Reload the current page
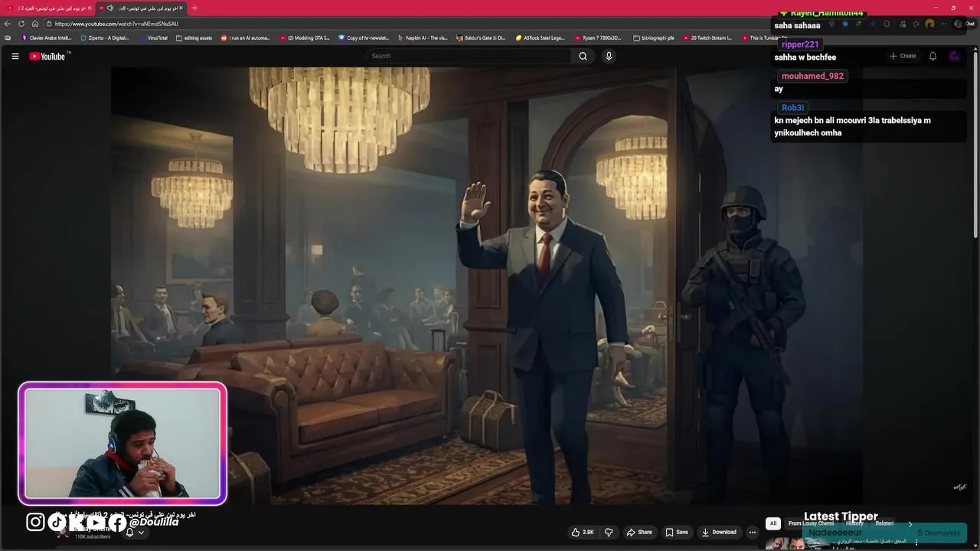 (x=21, y=24)
